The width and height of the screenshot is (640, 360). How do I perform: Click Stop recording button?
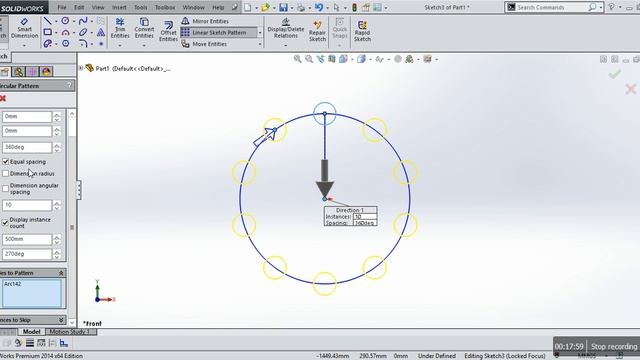click(x=614, y=347)
